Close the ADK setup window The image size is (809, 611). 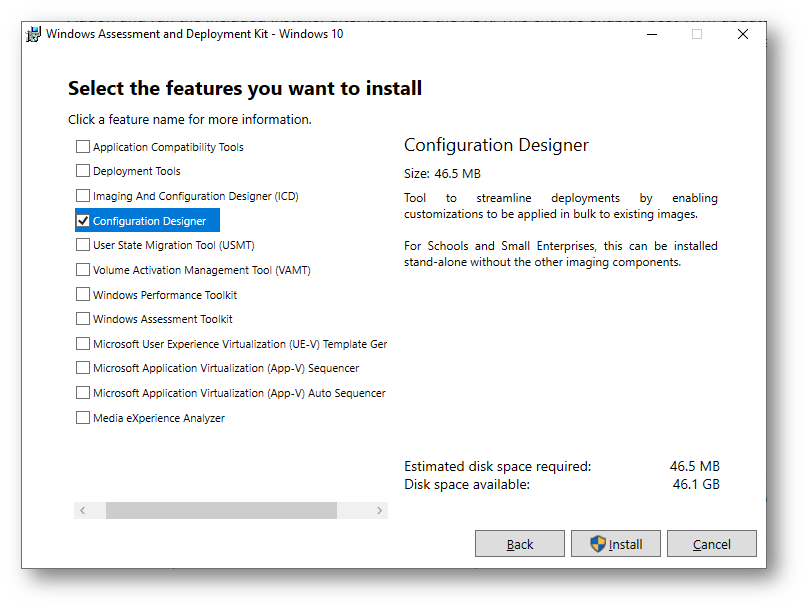pyautogui.click(x=743, y=34)
